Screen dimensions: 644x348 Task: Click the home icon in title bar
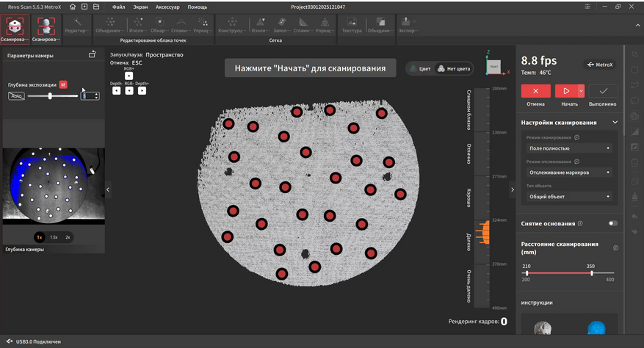(x=73, y=7)
